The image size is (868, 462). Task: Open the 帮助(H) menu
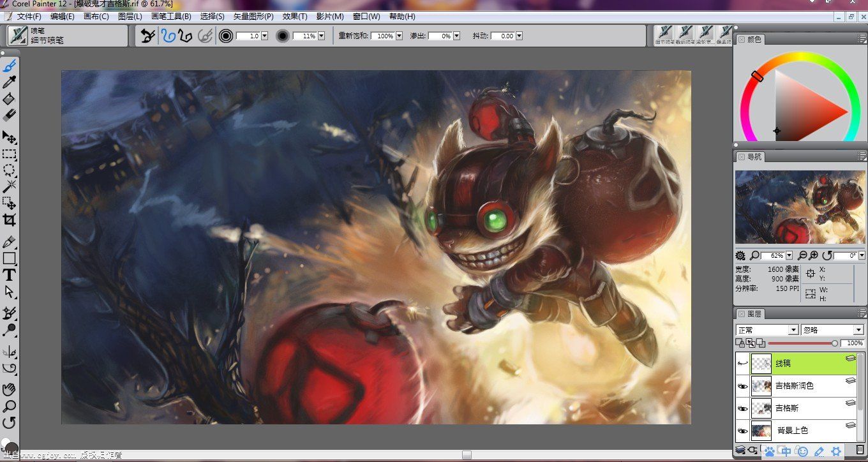click(x=402, y=17)
